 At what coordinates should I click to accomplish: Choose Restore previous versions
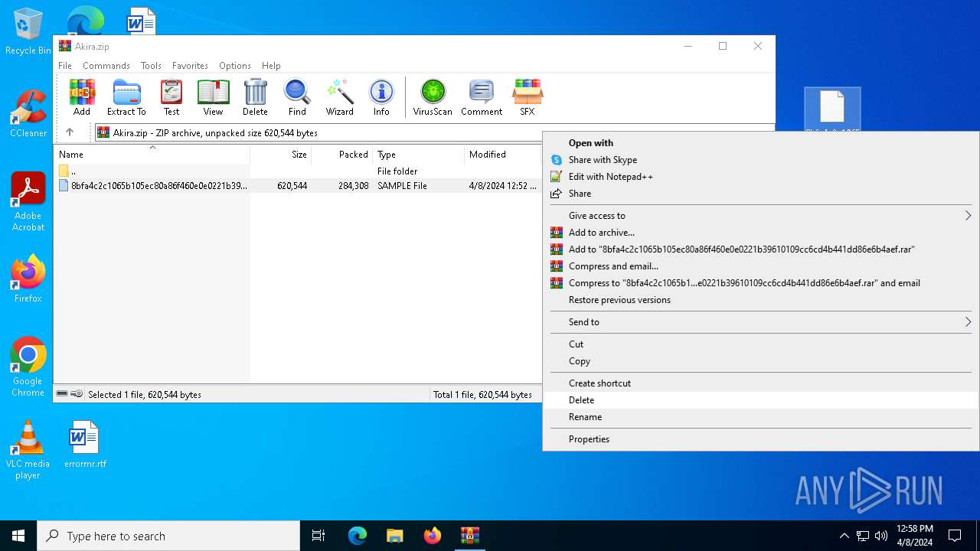760,300
